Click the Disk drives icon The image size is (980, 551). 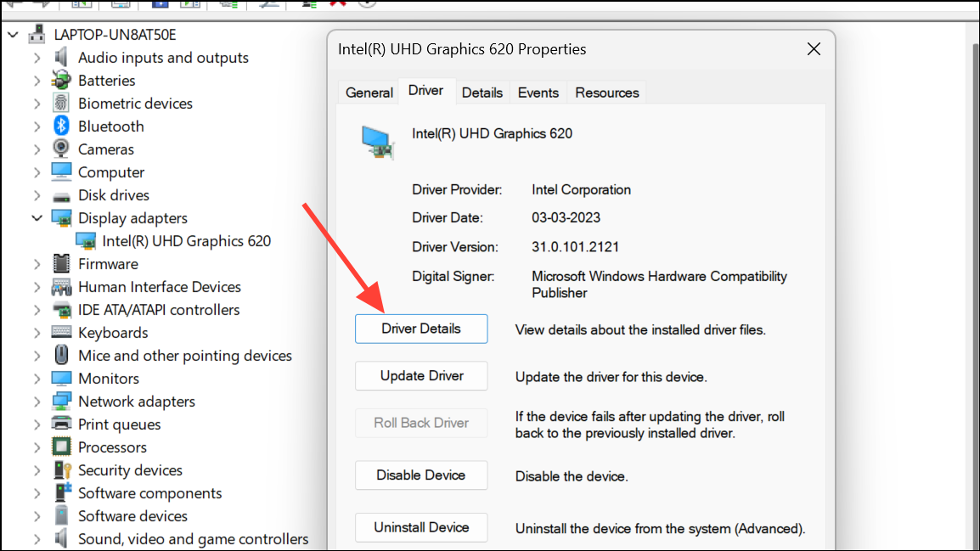pyautogui.click(x=61, y=196)
